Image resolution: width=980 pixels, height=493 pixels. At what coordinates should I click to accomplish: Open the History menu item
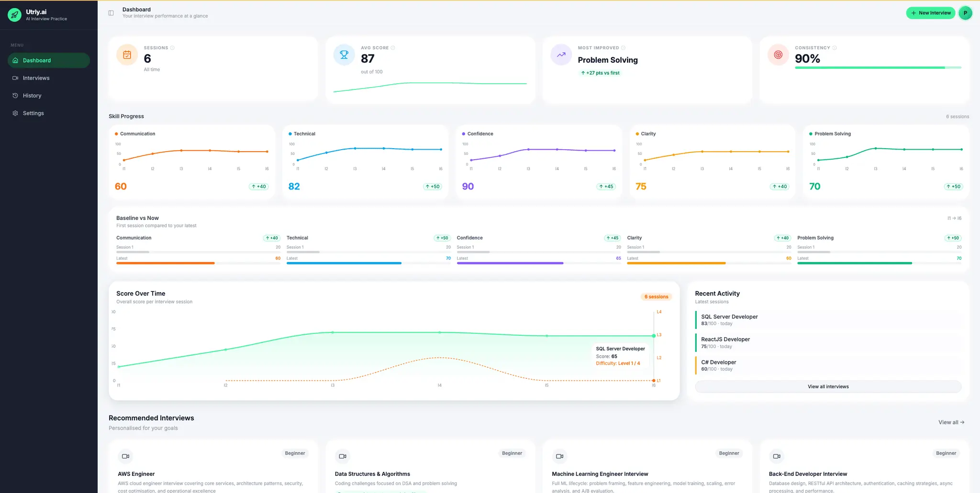click(48, 96)
